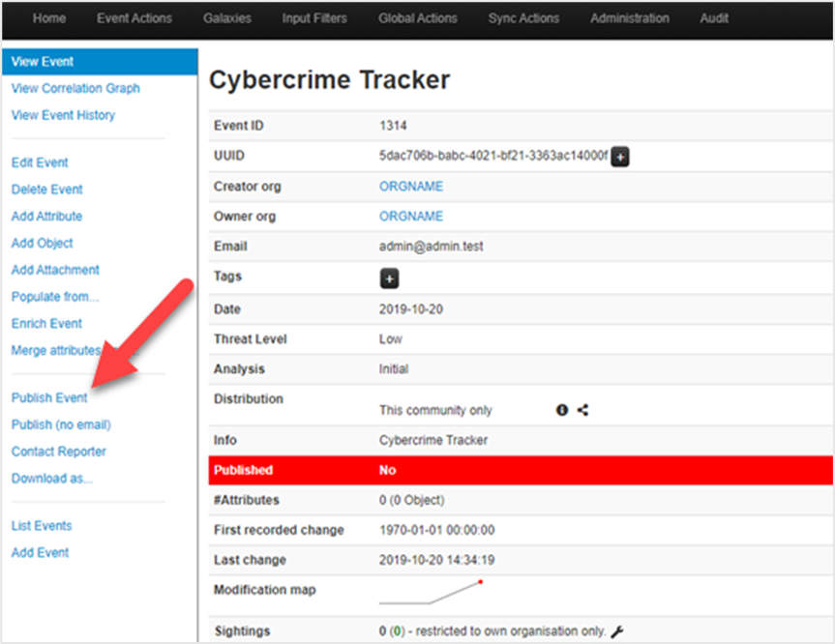Screen dimensions: 835x644
Task: Go to List Events
Action: pyautogui.click(x=42, y=526)
